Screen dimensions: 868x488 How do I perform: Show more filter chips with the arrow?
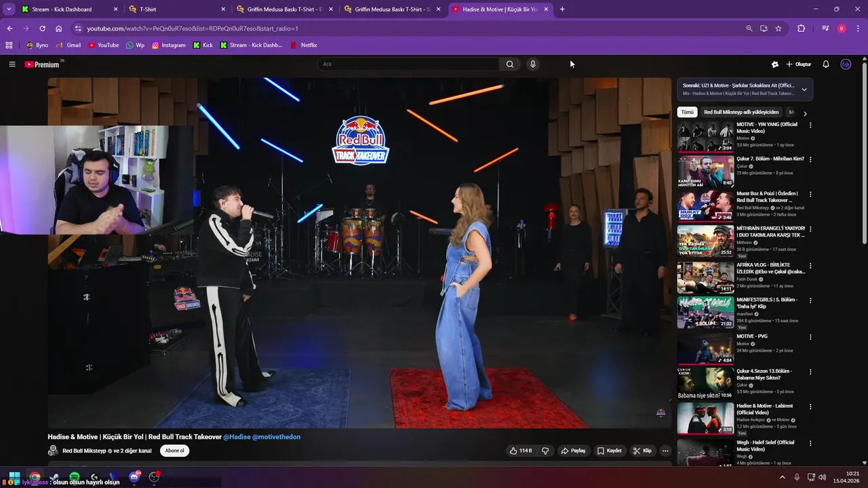[x=805, y=113]
